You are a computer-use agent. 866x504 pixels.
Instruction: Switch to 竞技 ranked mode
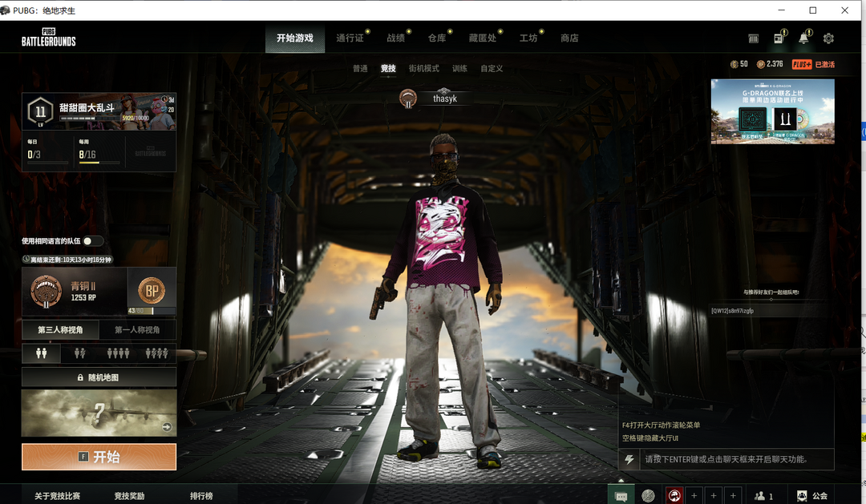click(388, 68)
